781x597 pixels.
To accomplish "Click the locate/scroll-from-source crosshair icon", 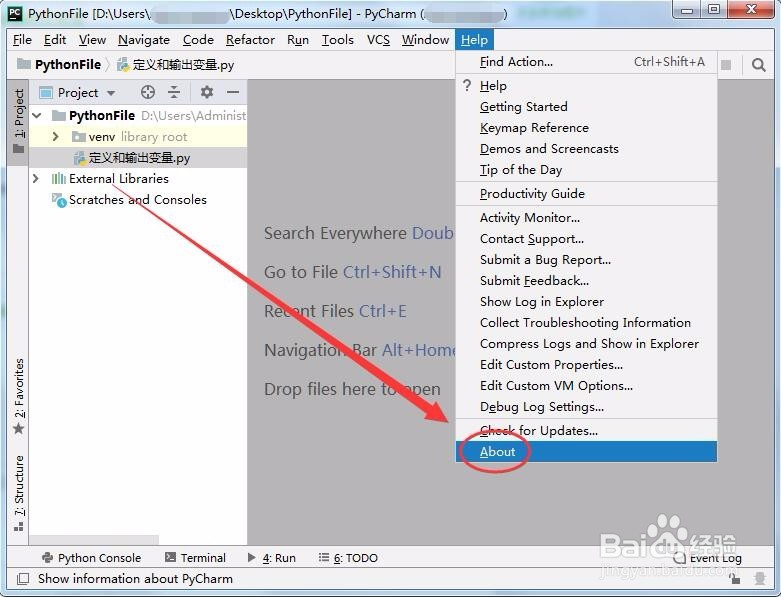I will 147,92.
